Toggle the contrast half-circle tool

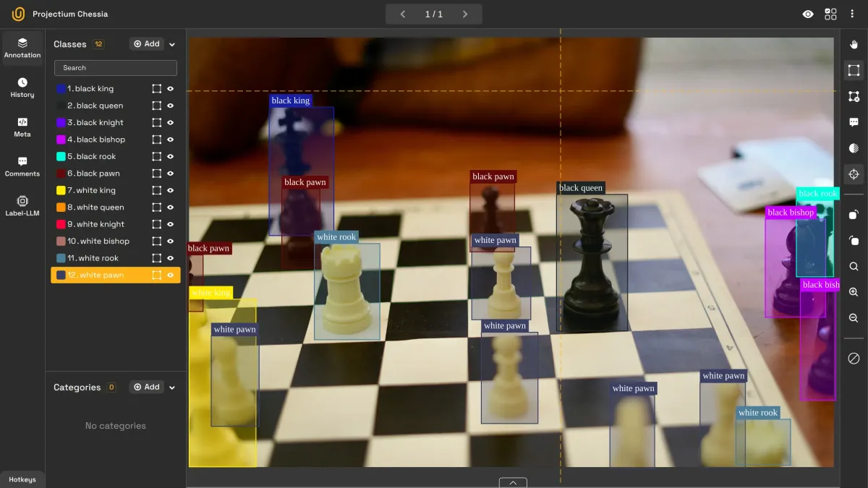(854, 148)
